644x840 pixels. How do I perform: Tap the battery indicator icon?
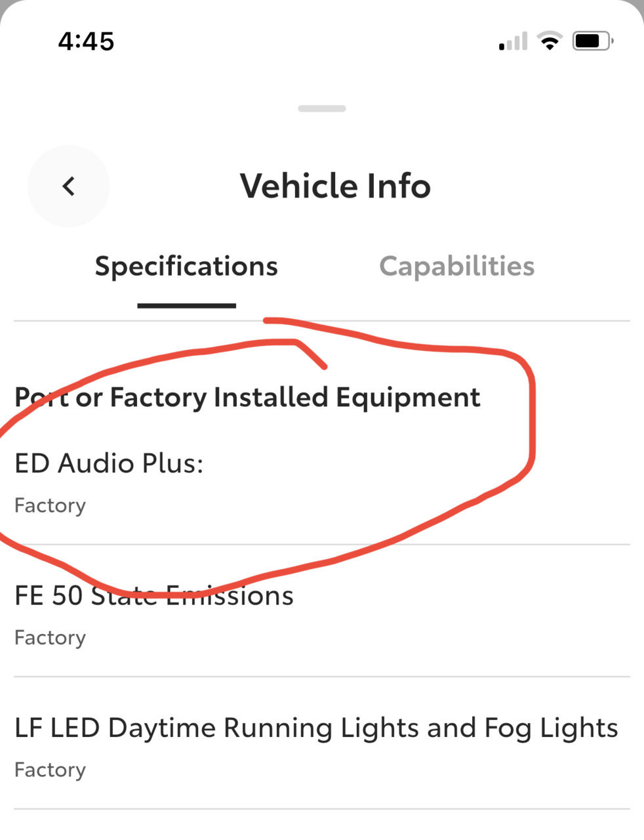point(593,41)
